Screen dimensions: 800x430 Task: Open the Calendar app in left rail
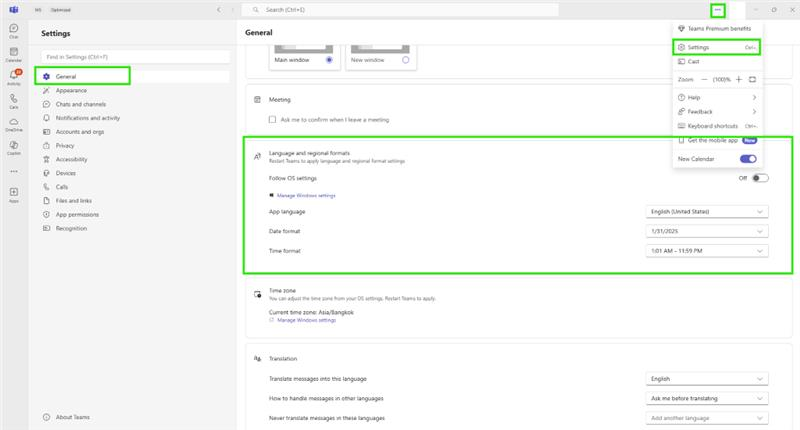14,54
